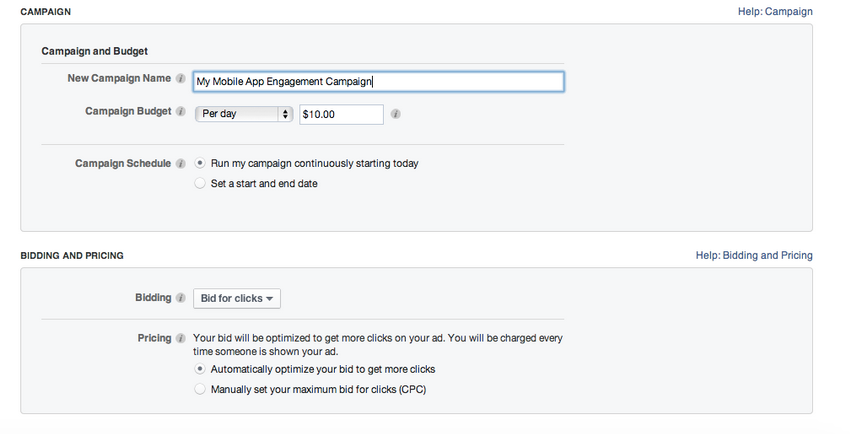
Task: Click help icon right of the $10.00 field
Action: click(396, 114)
